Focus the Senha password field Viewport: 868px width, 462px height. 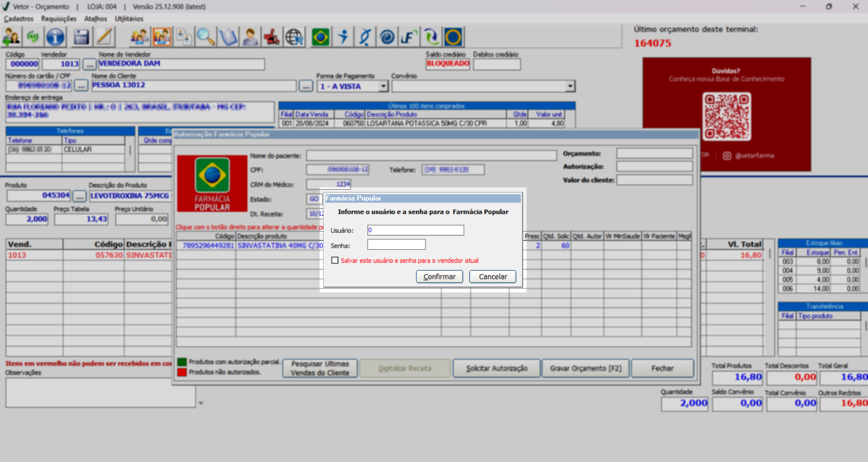396,245
